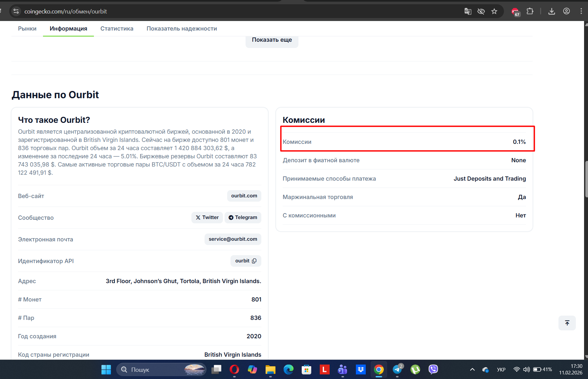Screen dimensions: 588x379
Task: Open the Wi-Fi network tray icon
Action: coord(516,369)
